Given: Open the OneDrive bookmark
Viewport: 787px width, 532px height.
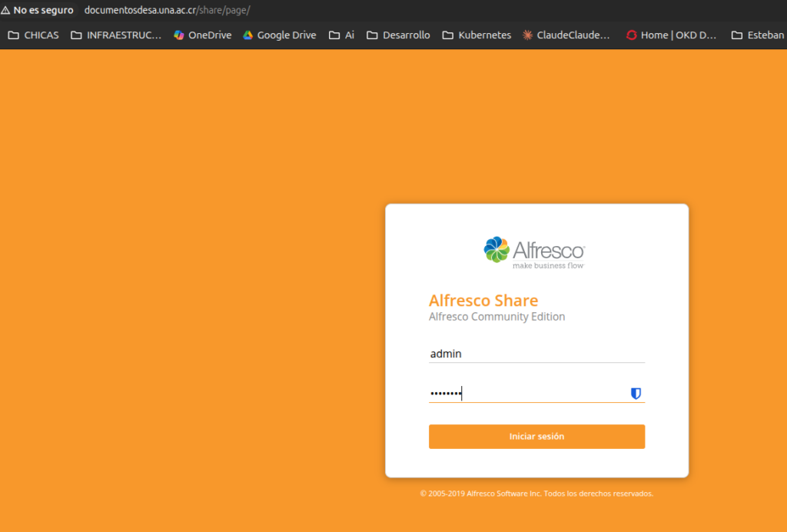Looking at the screenshot, I should [x=202, y=35].
